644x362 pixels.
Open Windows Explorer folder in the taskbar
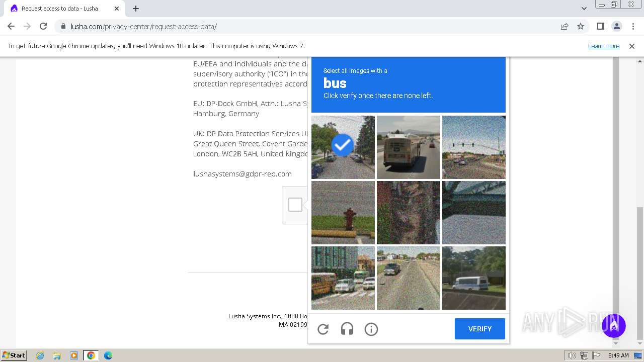click(57, 355)
